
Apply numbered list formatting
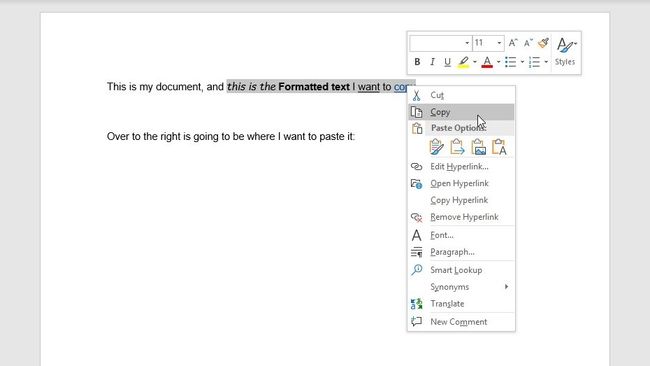point(535,62)
